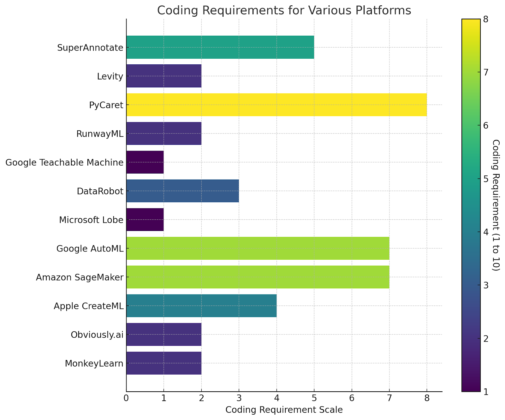Image resolution: width=505 pixels, height=420 pixels.
Task: Click x-axis tick label 2
Action: click(201, 399)
